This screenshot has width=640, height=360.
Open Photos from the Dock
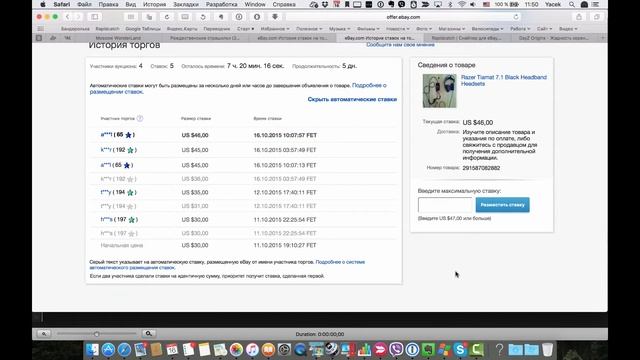236,350
